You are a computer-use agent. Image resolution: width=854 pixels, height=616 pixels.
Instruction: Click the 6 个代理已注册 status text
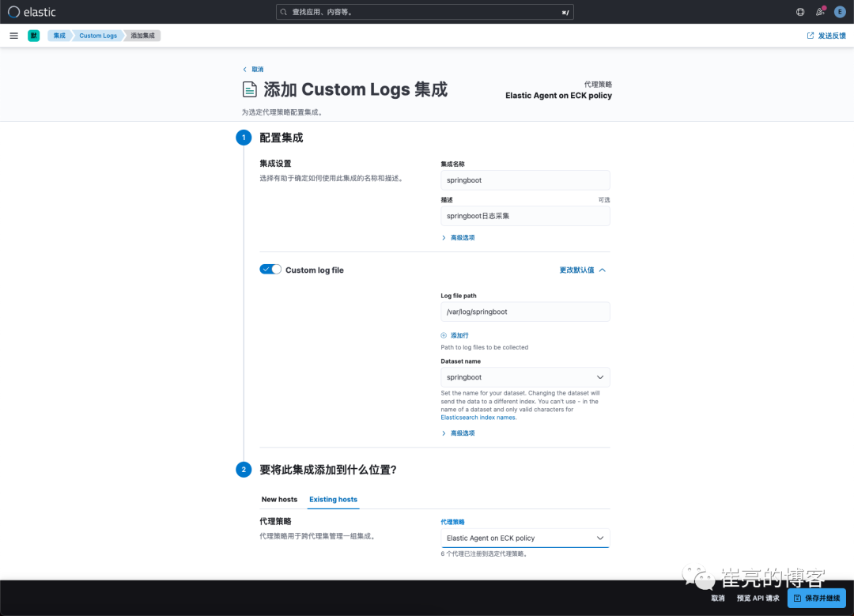pos(484,554)
